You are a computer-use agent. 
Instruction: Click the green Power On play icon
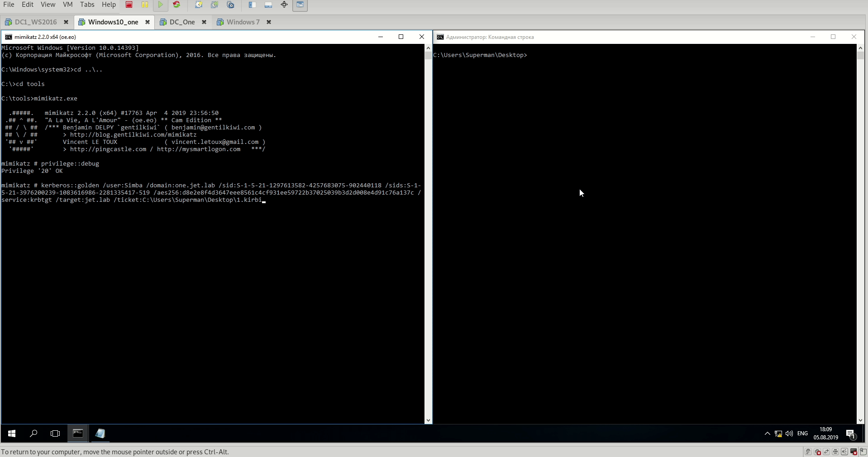tap(161, 5)
